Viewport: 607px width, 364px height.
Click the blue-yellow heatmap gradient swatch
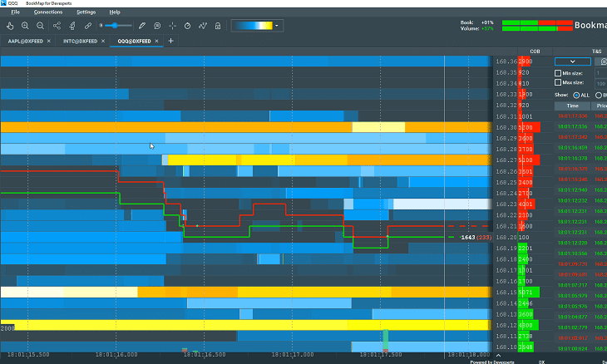[x=253, y=26]
